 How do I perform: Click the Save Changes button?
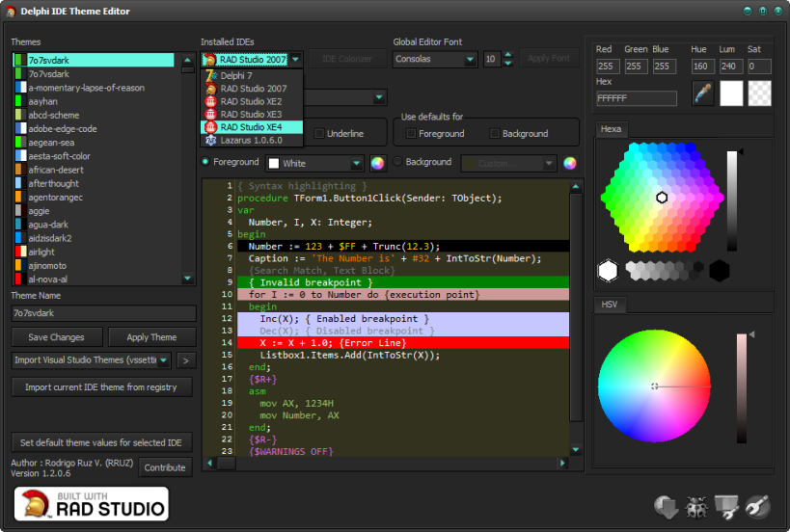click(x=56, y=337)
